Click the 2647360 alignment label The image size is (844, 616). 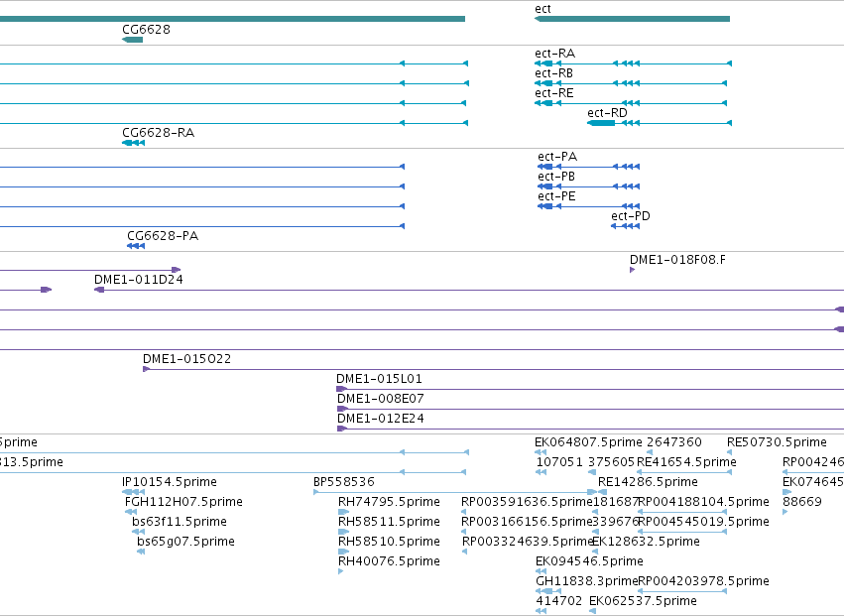(674, 442)
